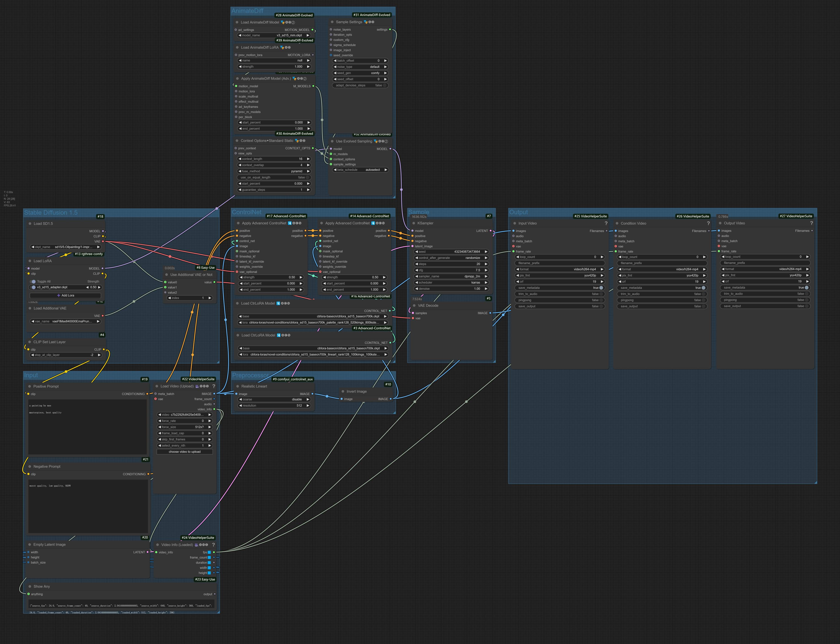Click collapse dot of Load SD1.5 node
Image resolution: width=840 pixels, height=644 pixels.
tap(30, 224)
